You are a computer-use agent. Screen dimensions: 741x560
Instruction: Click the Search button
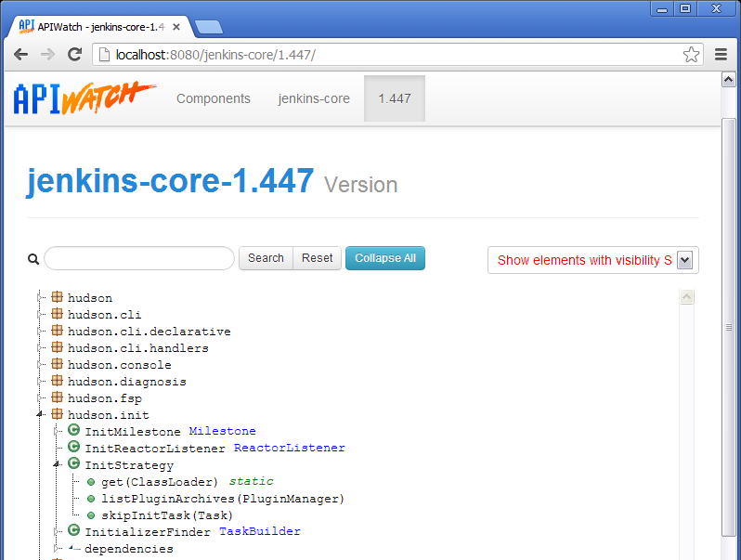[266, 258]
